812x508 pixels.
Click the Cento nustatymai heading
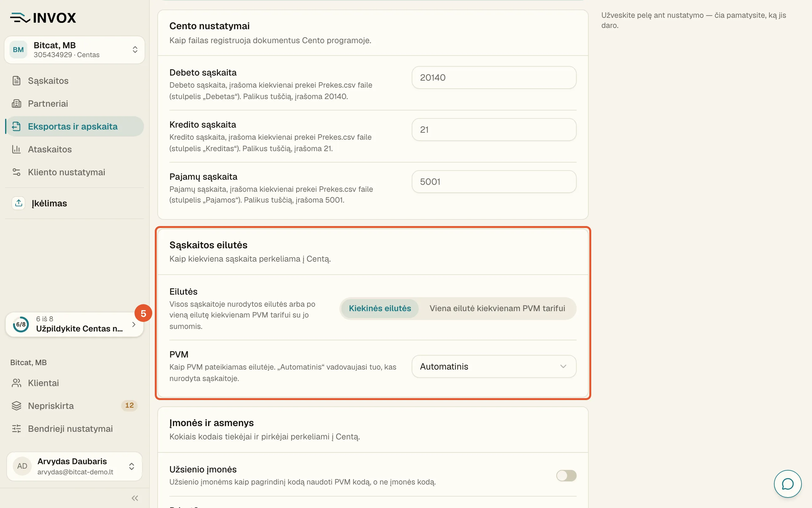[209, 26]
